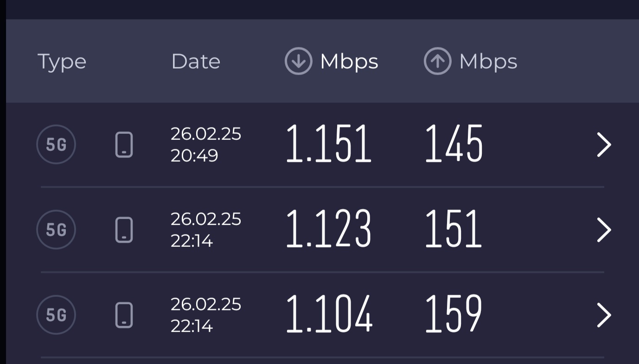
Task: Select the 1.151 download speed value
Action: click(x=329, y=144)
